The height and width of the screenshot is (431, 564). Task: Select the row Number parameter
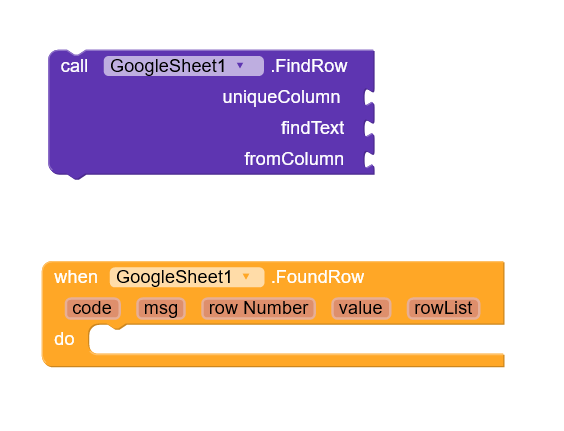(258, 308)
